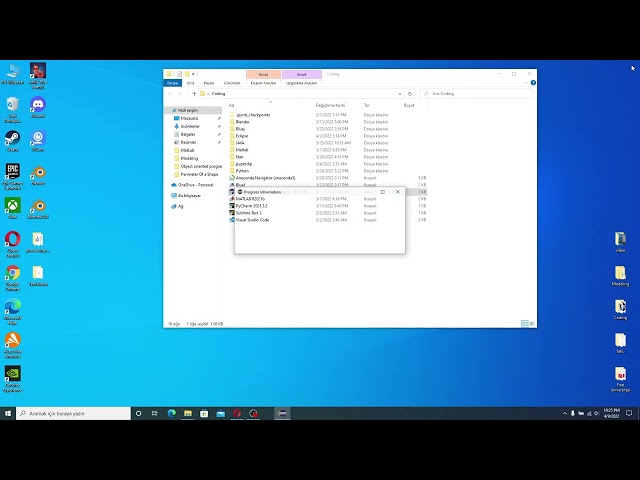640x480 pixels.
Task: Click the Cortana circle in the taskbar
Action: point(138,413)
